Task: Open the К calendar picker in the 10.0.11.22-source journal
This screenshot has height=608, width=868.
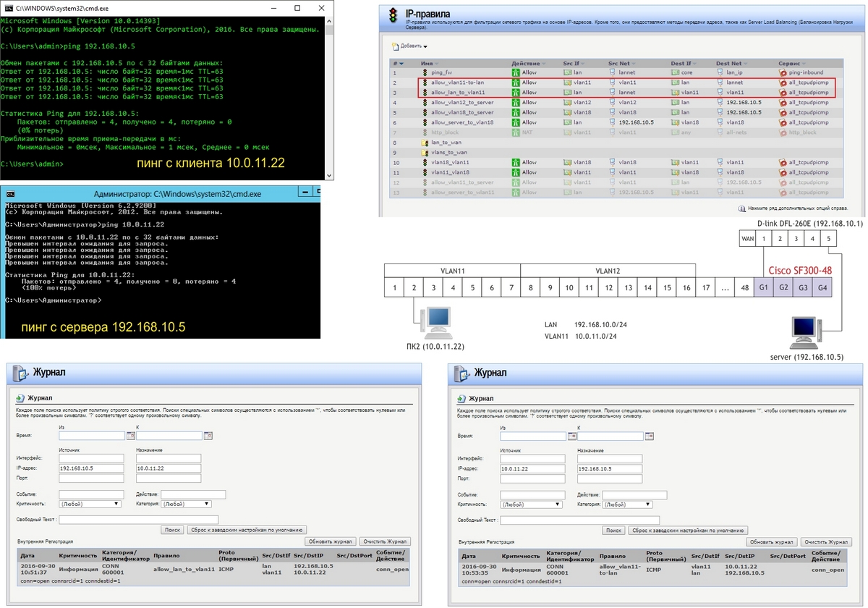Action: (649, 436)
